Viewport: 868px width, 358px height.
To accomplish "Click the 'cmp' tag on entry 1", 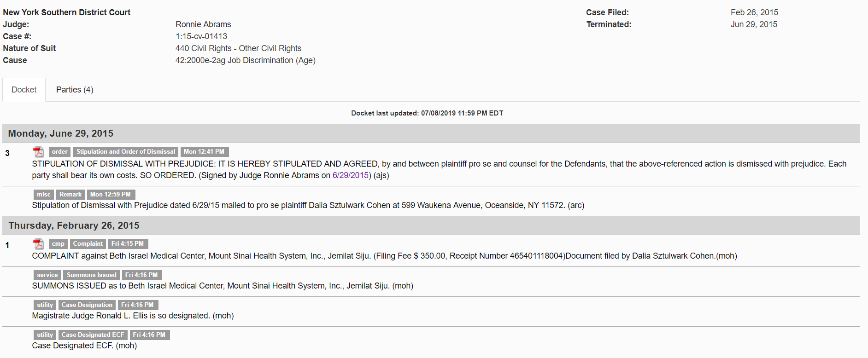I will click(x=58, y=244).
